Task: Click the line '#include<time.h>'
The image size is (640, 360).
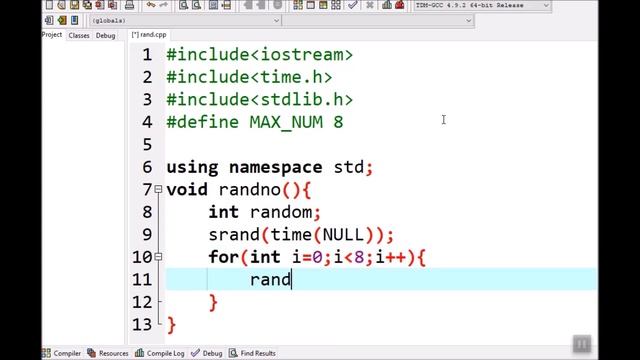Action: click(249, 77)
